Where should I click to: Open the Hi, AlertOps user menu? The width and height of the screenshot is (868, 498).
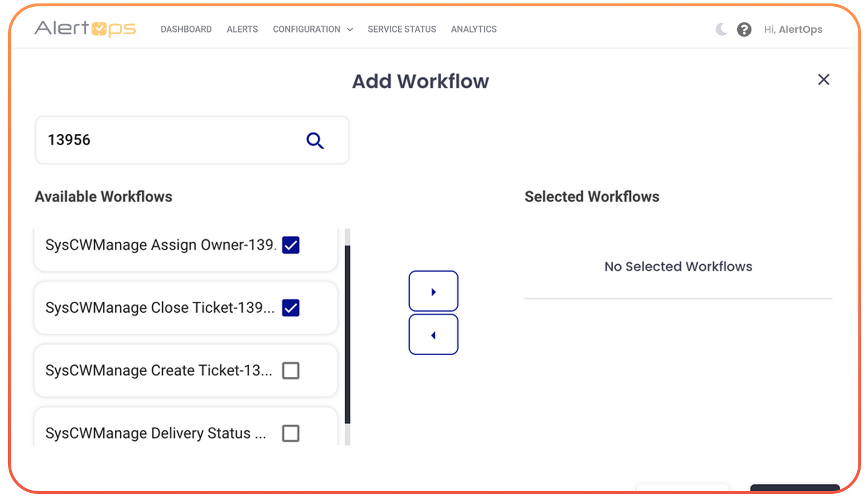(x=793, y=29)
